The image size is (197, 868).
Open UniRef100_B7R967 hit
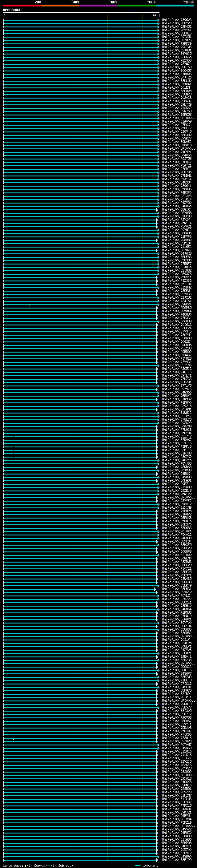point(177,440)
